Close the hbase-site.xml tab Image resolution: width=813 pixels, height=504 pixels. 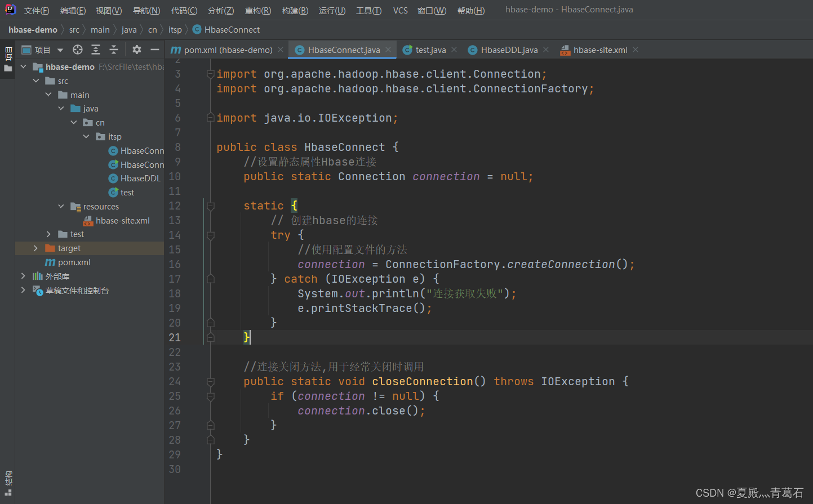pyautogui.click(x=636, y=50)
